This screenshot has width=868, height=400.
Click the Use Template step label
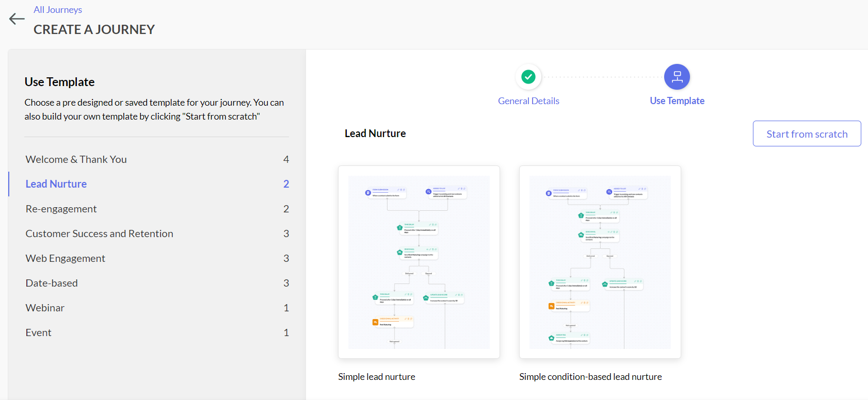[x=677, y=101]
